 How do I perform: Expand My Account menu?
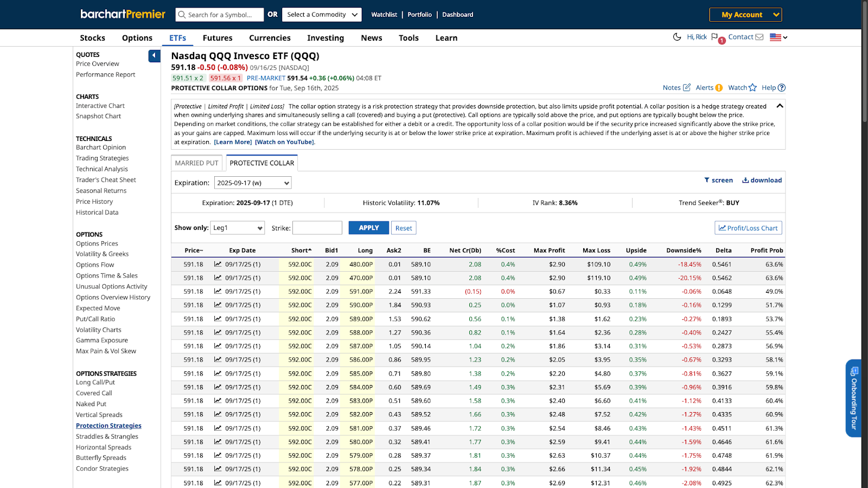tap(745, 15)
